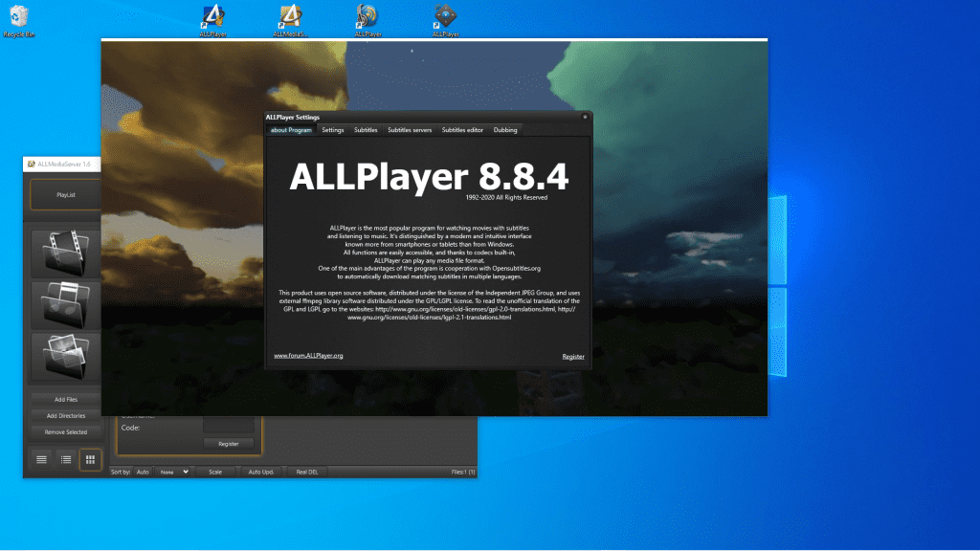This screenshot has height=551, width=980.
Task: Click the Register link in ALLPlayer Settings
Action: click(x=573, y=357)
